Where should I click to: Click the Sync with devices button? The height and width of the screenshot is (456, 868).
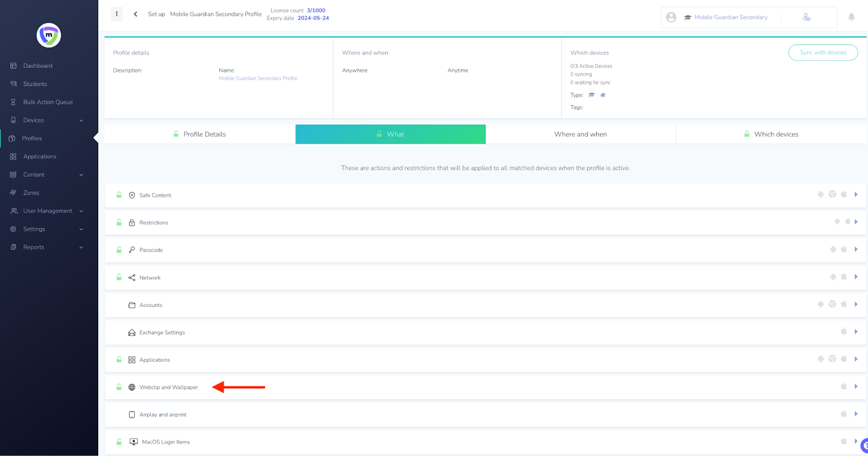click(x=823, y=53)
